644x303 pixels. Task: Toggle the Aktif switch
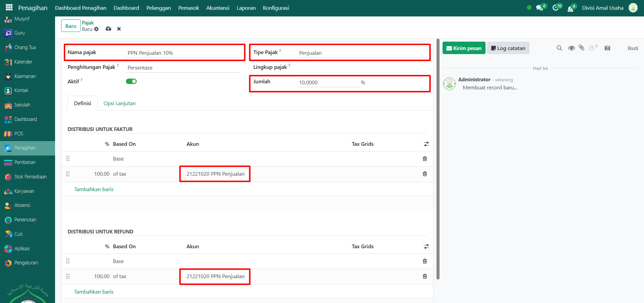coord(131,81)
